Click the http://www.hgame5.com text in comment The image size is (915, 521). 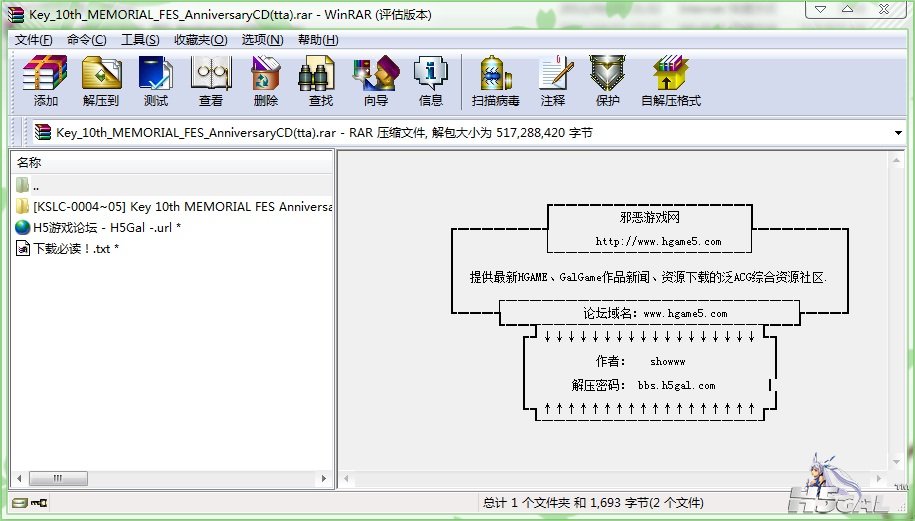[x=658, y=242]
